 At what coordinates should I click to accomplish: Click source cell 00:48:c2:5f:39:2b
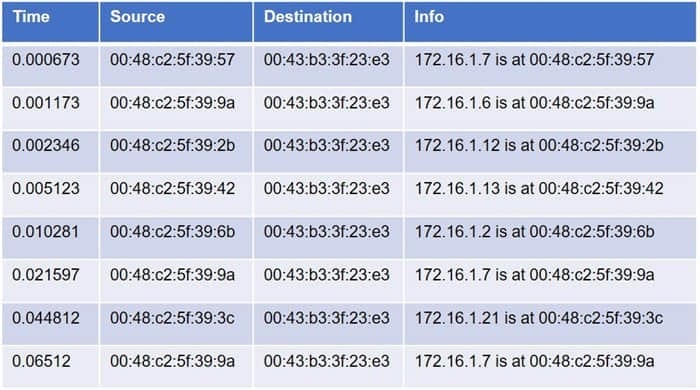(x=176, y=151)
